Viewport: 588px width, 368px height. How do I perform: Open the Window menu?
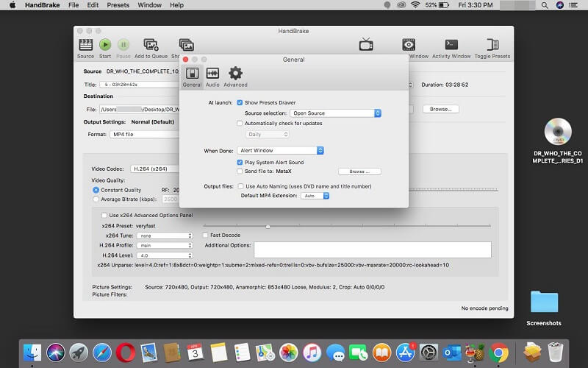(149, 5)
